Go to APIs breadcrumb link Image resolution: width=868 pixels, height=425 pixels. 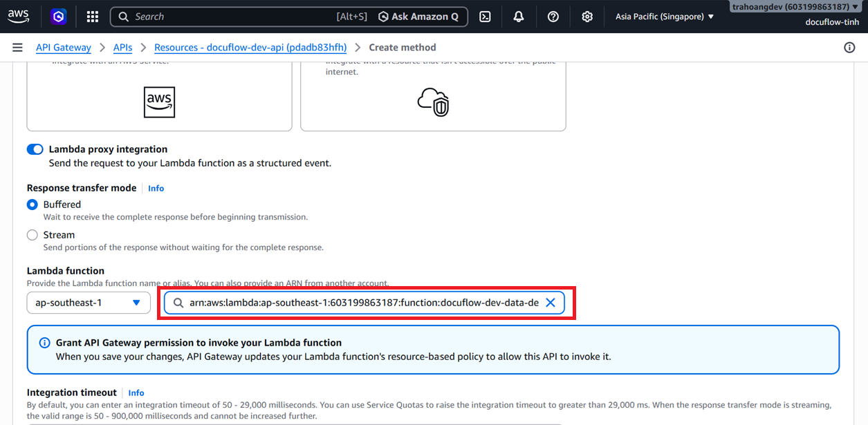[122, 47]
